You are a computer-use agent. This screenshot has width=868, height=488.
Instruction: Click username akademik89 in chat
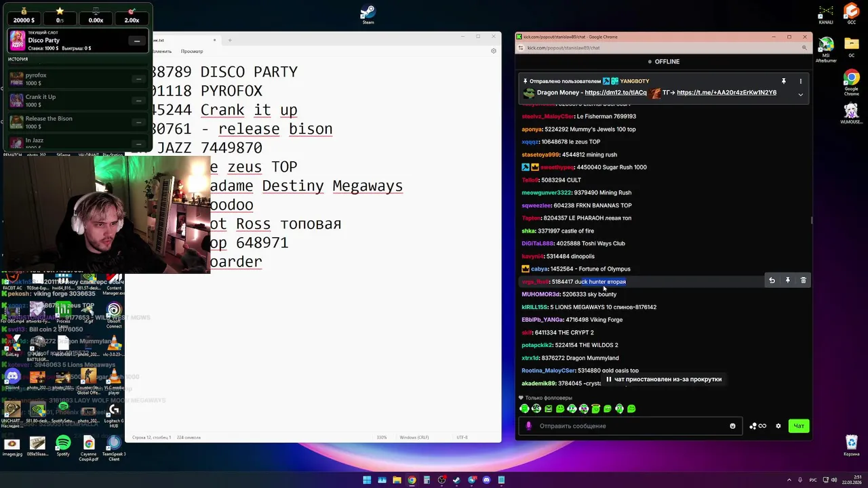[x=538, y=384]
